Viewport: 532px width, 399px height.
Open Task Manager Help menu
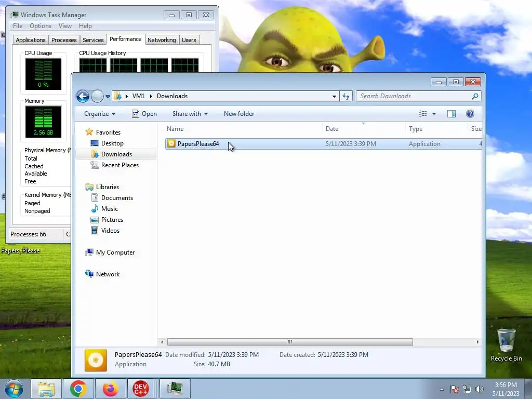(85, 26)
